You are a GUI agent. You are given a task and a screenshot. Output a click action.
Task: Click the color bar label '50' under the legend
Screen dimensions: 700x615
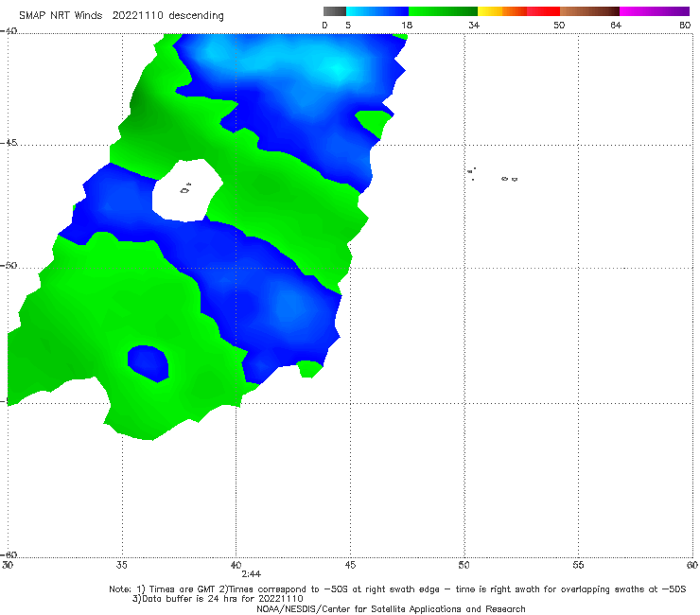pos(559,26)
